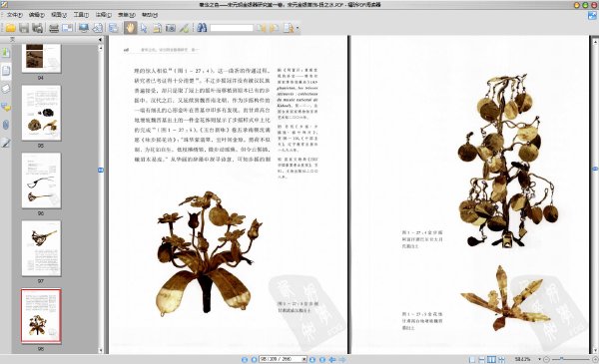Click the zoom slider handle
This screenshot has width=599, height=364.
click(562, 359)
